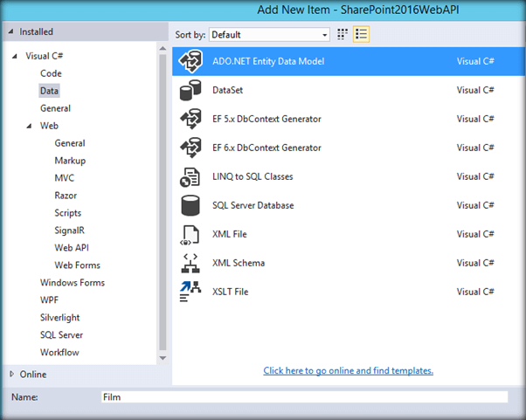Select the XML Schema template icon
The height and width of the screenshot is (420, 526).
pos(190,263)
